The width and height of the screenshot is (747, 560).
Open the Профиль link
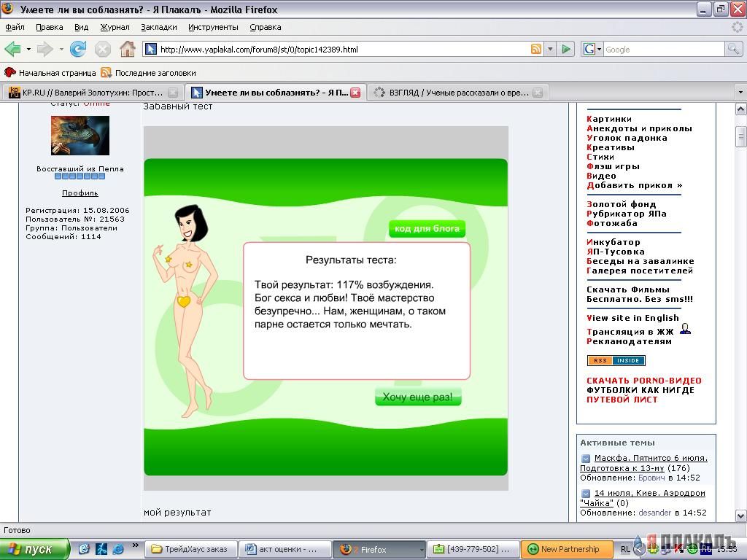pyautogui.click(x=80, y=192)
